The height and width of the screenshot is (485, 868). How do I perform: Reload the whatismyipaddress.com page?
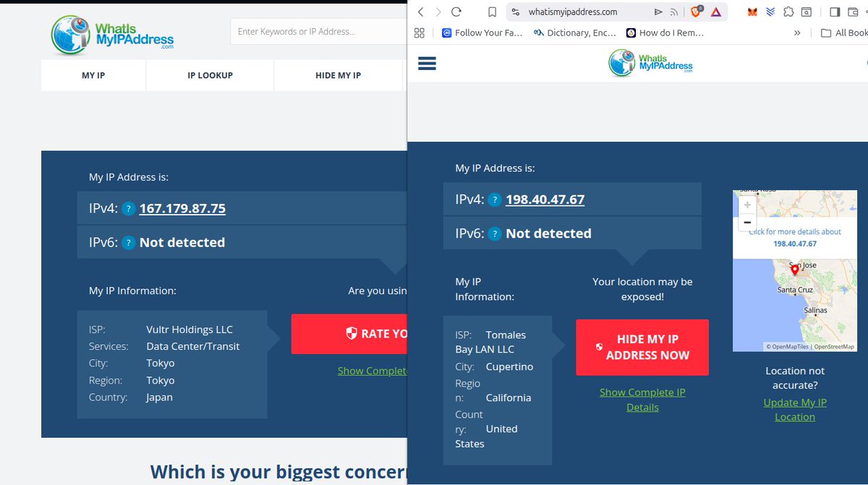click(x=456, y=12)
